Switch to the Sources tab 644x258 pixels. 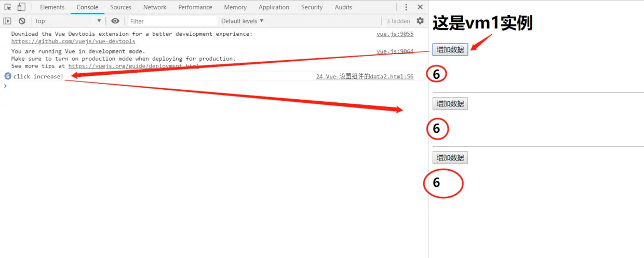click(120, 7)
